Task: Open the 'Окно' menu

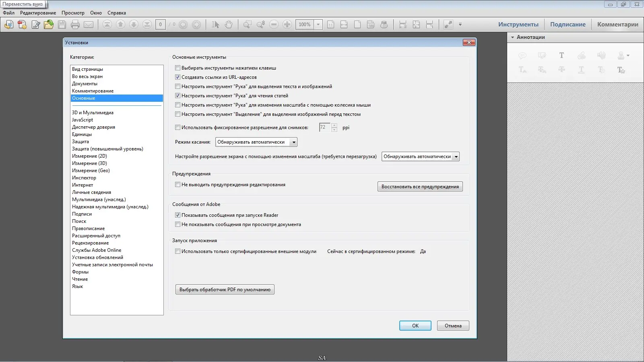Action: (96, 13)
